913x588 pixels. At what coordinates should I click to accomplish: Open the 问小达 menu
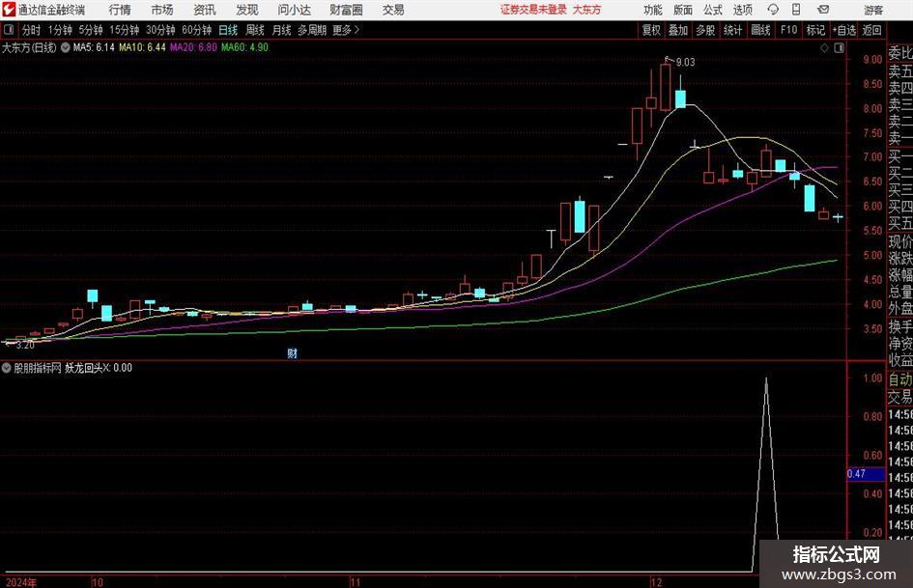coord(294,10)
